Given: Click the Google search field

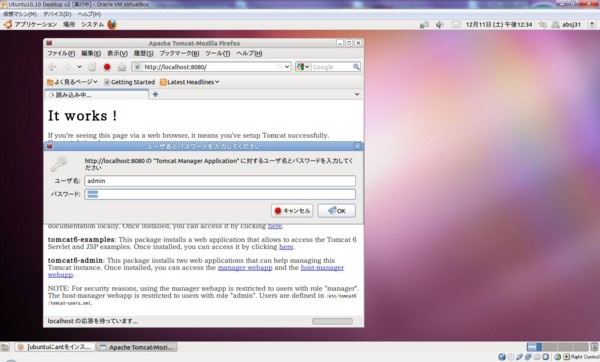Looking at the screenshot, I should coord(331,67).
